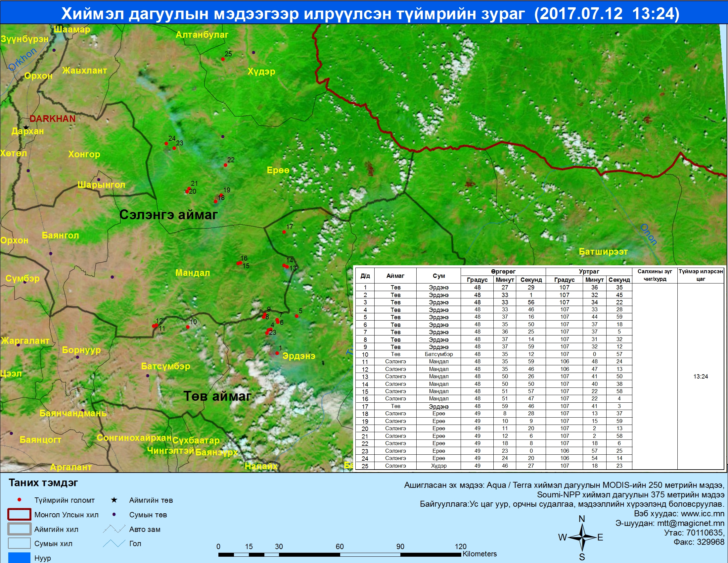Image resolution: width=728 pixels, height=563 pixels.
Task: Click the 'Төв аймаг' map label
Action: pyautogui.click(x=217, y=396)
